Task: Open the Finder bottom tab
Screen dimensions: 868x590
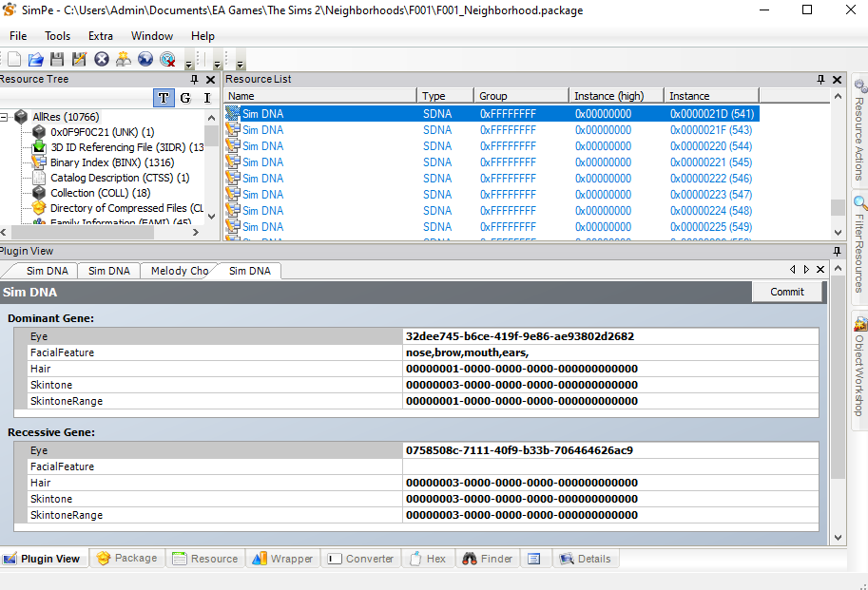Action: (x=488, y=559)
